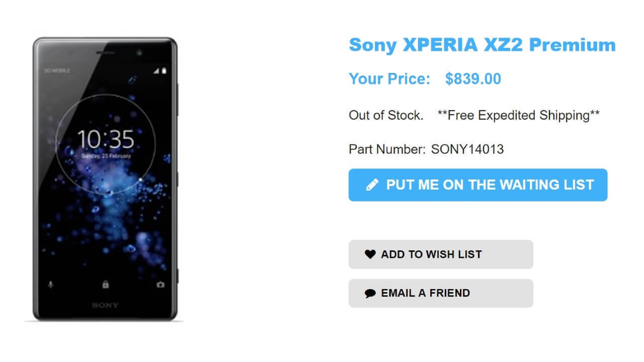
Task: Click the Sony XPERIA XZ2 Premium title
Action: (x=482, y=45)
